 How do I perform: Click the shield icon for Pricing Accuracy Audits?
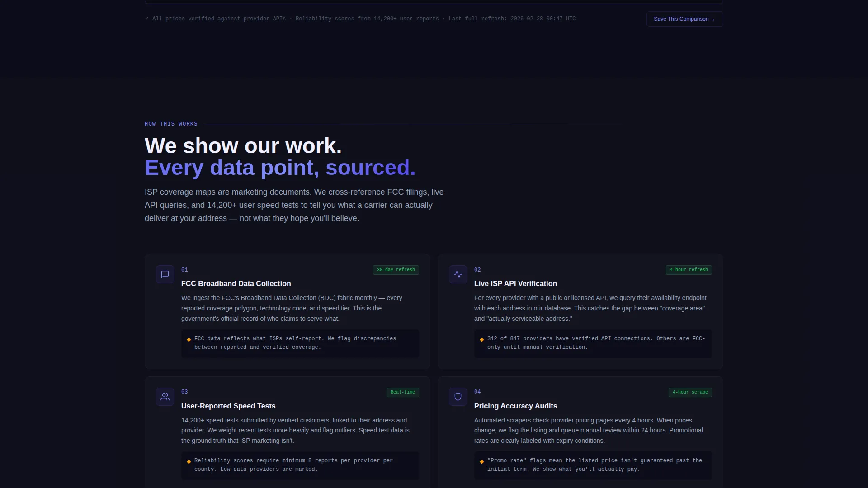click(x=458, y=397)
